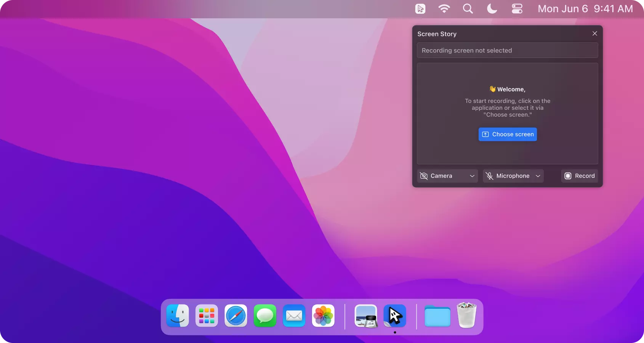Toggle Do Not Disturb moon icon
Viewport: 644px width, 343px height.
(491, 8)
